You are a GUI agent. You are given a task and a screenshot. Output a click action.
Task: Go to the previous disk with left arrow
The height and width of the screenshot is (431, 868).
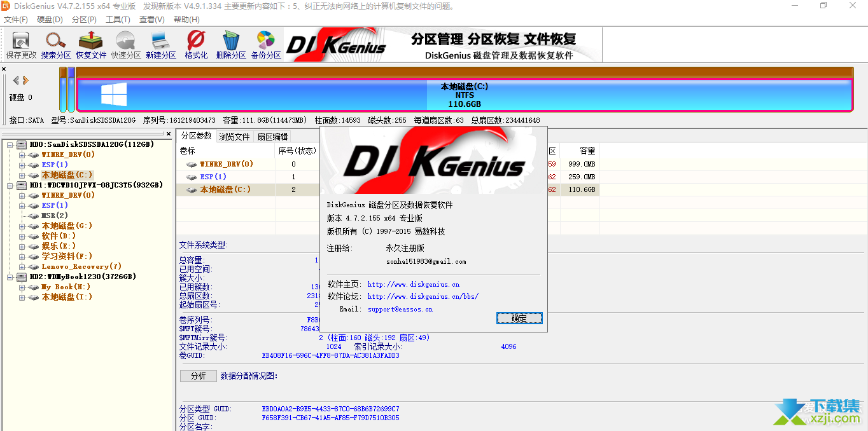coord(16,80)
